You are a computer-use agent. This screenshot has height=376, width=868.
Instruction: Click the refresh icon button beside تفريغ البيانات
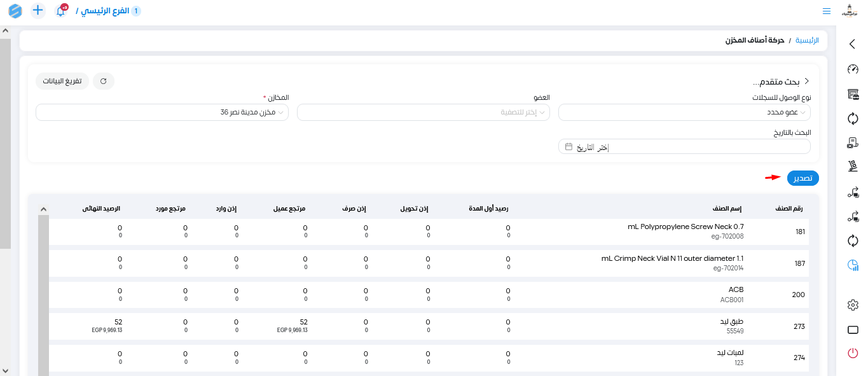tap(104, 81)
